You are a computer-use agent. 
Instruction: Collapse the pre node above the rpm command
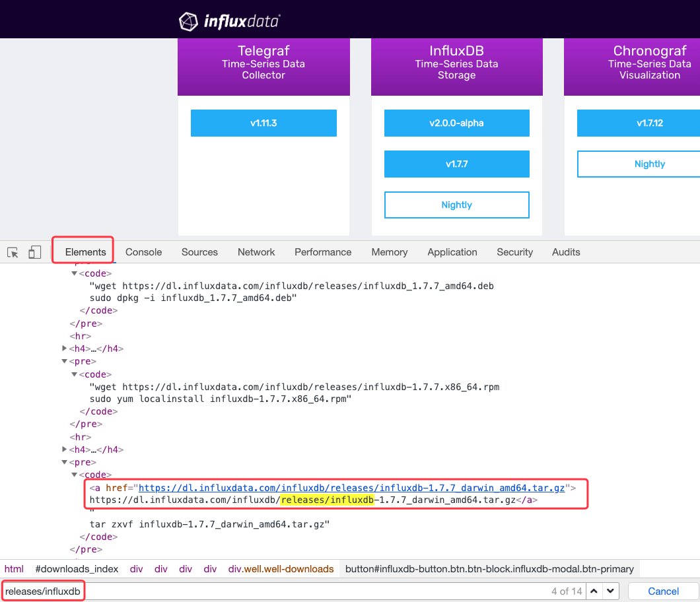pos(64,362)
